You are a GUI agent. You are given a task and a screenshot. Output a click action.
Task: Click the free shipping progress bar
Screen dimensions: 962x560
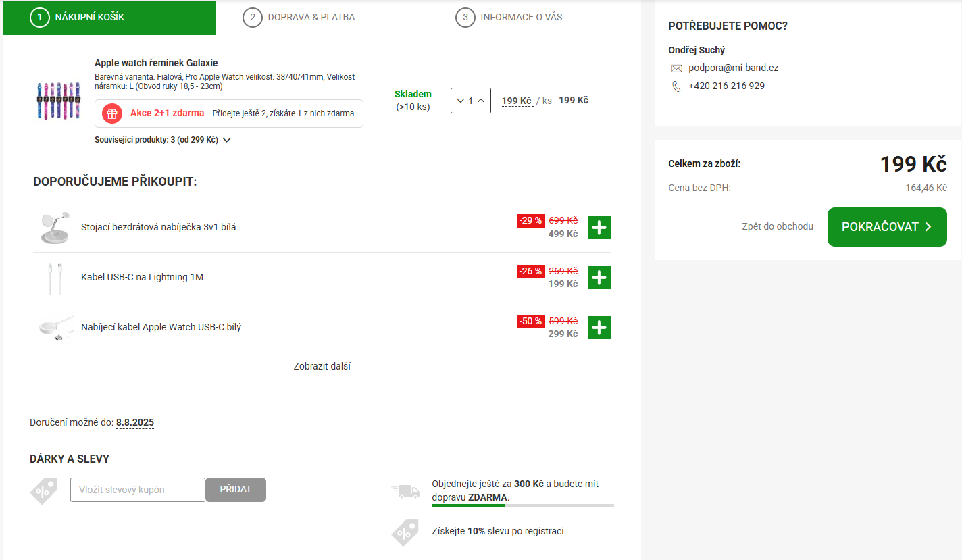pos(522,505)
